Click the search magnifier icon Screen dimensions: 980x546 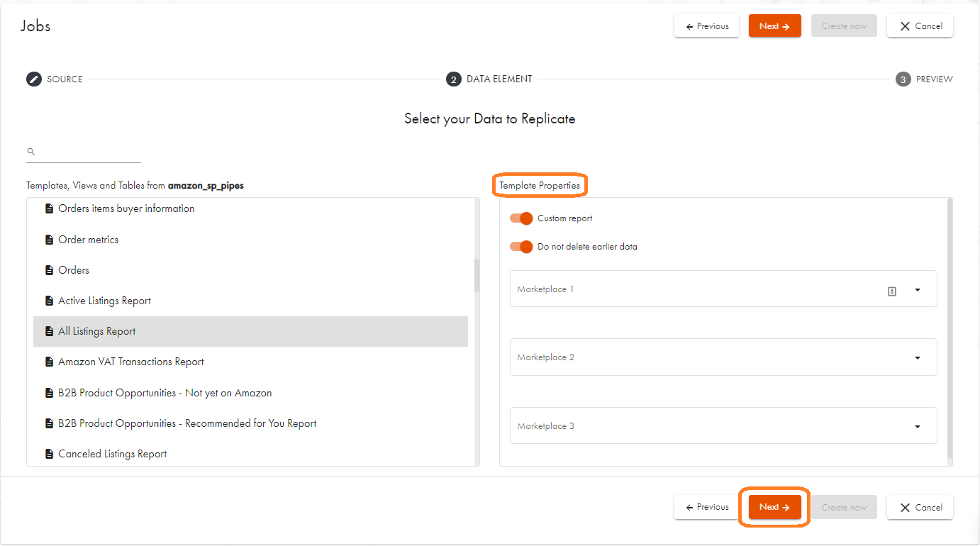30,152
